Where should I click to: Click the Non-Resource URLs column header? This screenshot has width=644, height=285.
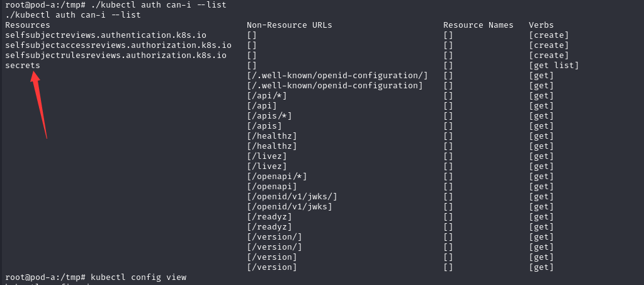(x=289, y=25)
